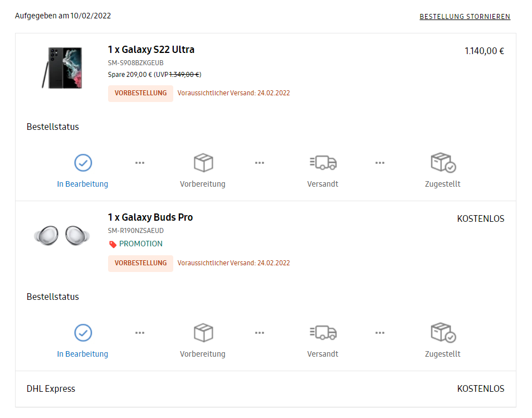Select the Galaxy Buds Pro product title
Image resolution: width=532 pixels, height=418 pixels.
tap(150, 217)
